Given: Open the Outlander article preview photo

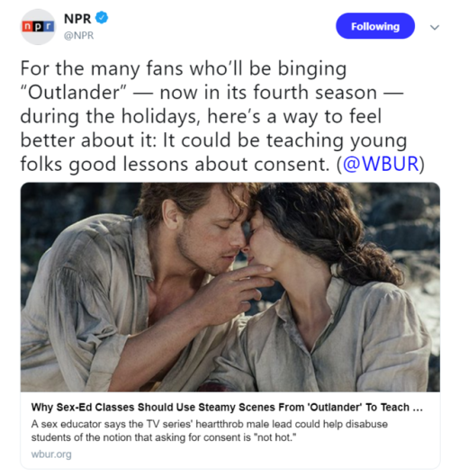Looking at the screenshot, I should coord(230,287).
